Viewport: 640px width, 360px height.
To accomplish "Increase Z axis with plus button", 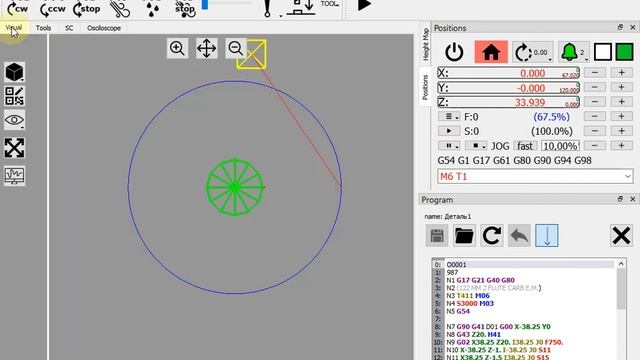I will (x=621, y=102).
